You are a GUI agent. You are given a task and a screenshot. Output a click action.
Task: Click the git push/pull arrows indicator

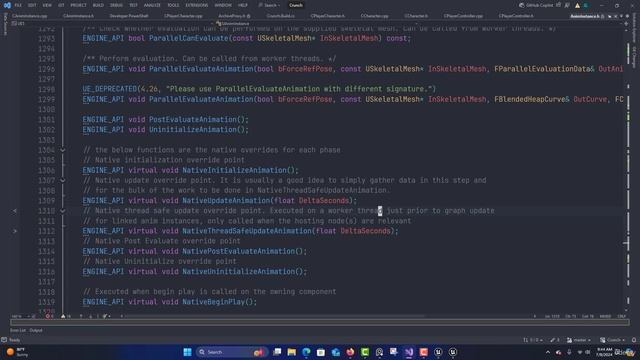(533, 340)
